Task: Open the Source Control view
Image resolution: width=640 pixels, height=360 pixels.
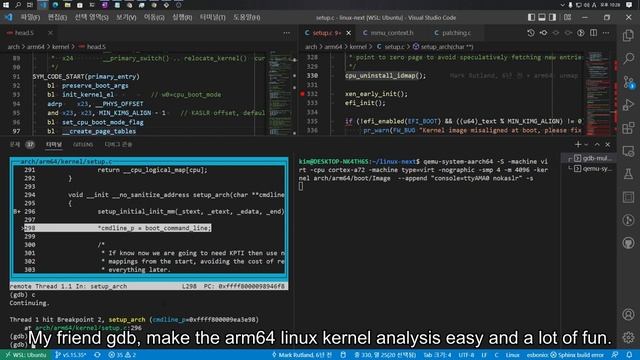Action: 628,82
